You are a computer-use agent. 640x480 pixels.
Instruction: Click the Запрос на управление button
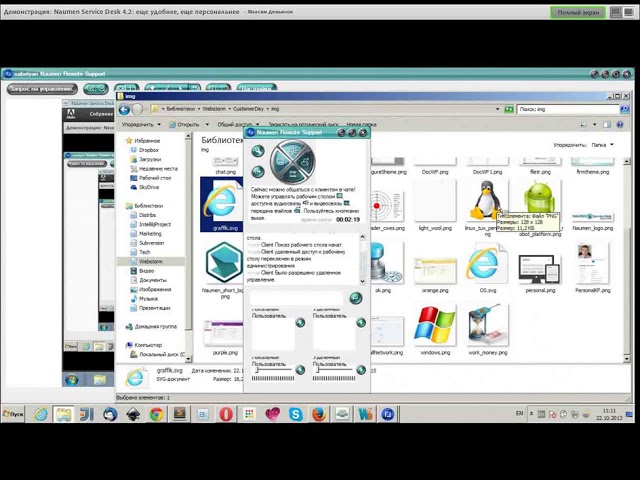(41, 89)
